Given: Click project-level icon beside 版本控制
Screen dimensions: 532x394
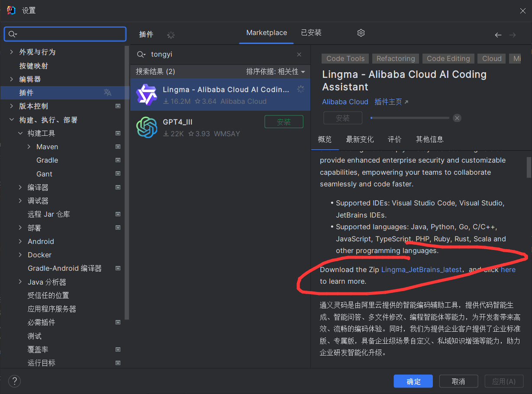Looking at the screenshot, I should click(118, 106).
